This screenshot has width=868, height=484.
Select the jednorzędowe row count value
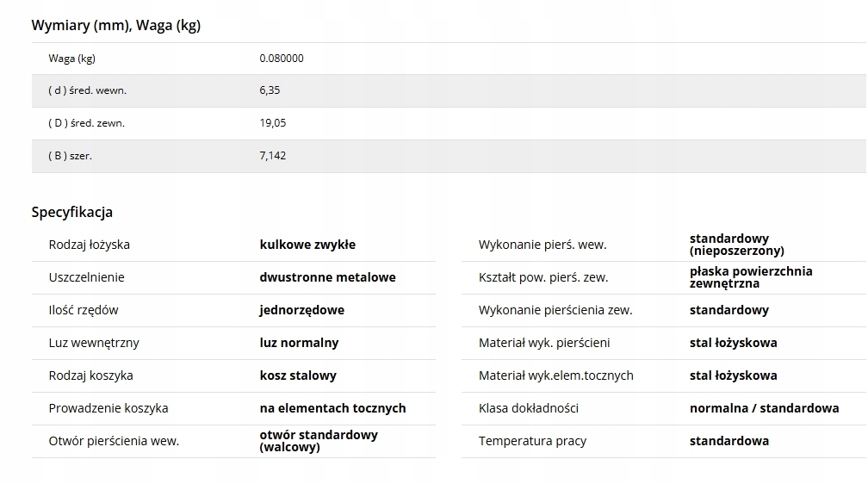302,310
